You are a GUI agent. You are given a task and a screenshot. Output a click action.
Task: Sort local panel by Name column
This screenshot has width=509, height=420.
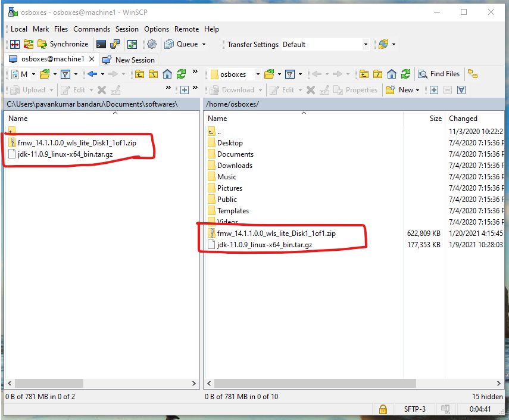tap(102, 119)
